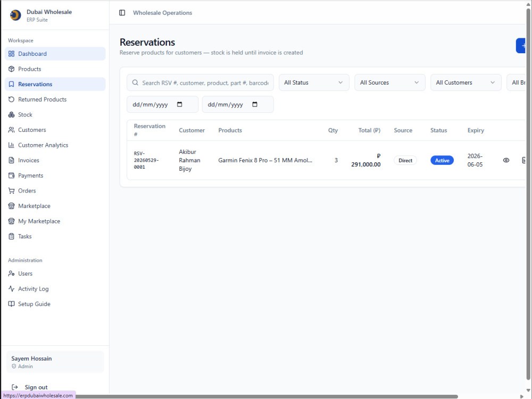Select Reservations in the sidebar

pos(55,84)
